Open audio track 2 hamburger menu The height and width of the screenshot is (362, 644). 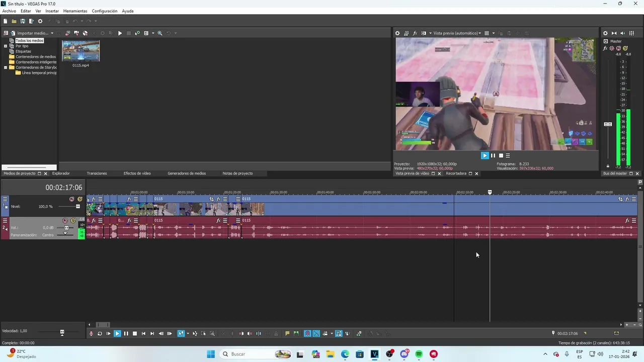5,221
